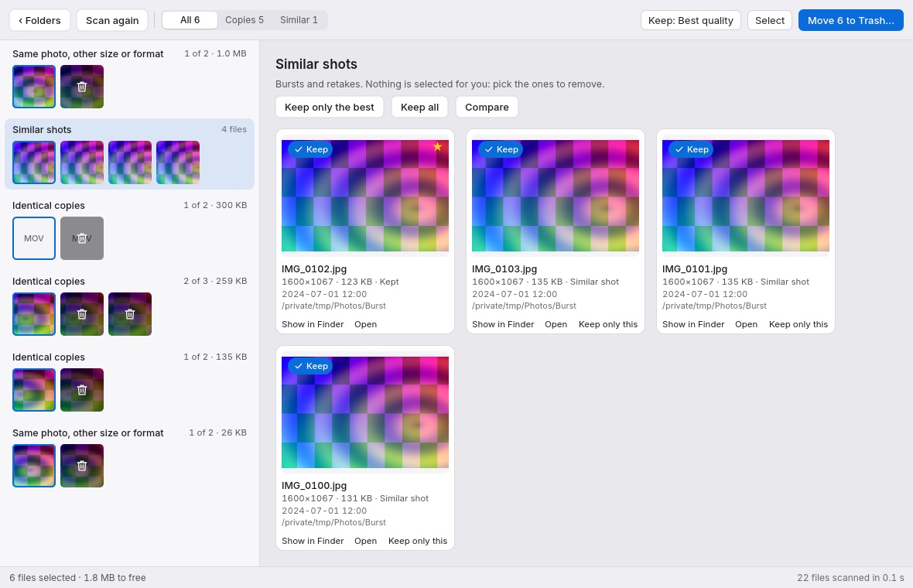913x588 pixels.
Task: Show IMG_0100.jpg in Finder
Action: (313, 541)
